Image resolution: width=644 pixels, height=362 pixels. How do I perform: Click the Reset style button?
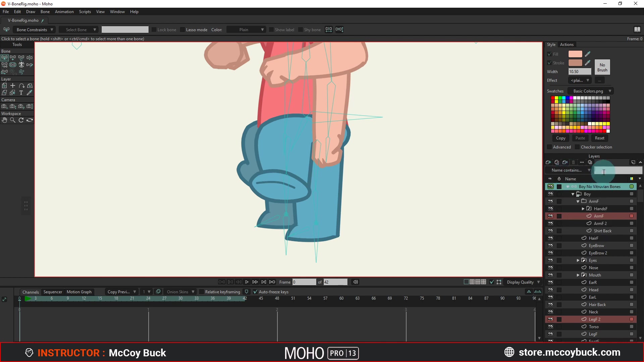pos(599,138)
